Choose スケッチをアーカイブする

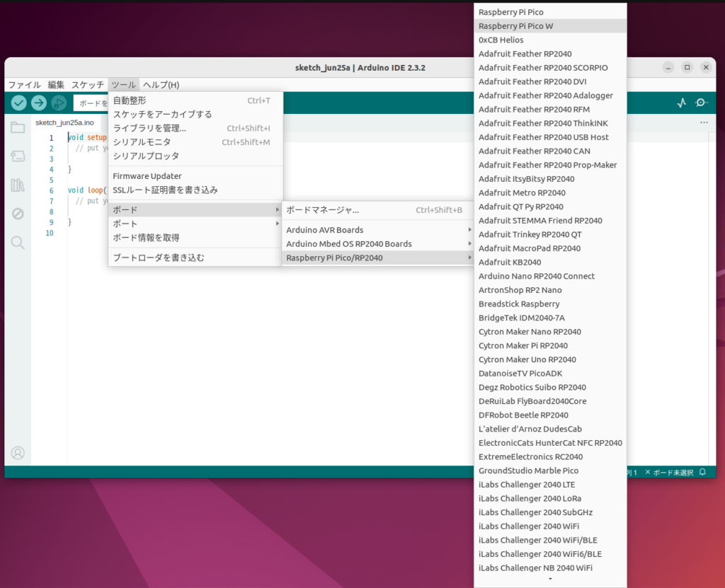pyautogui.click(x=195, y=114)
